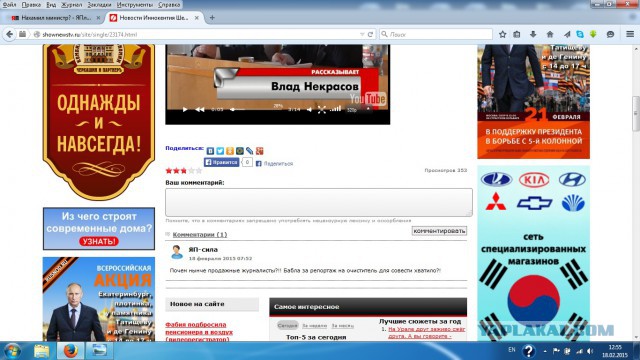640x360 pixels.
Task: Open the Korean car brands shop banner
Action: pos(533,253)
